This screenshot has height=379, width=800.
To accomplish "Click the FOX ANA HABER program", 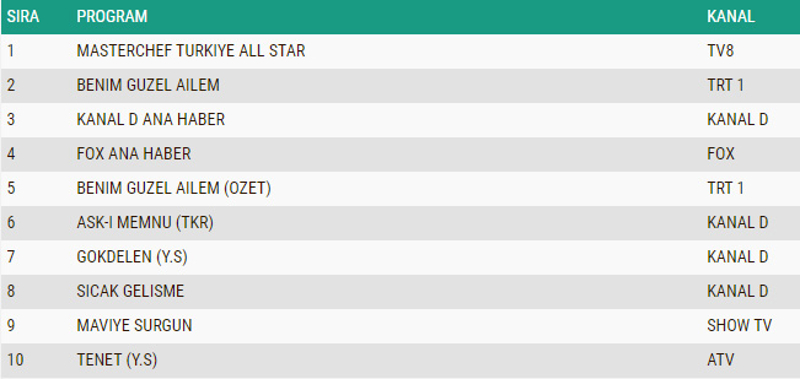I will (x=134, y=154).
